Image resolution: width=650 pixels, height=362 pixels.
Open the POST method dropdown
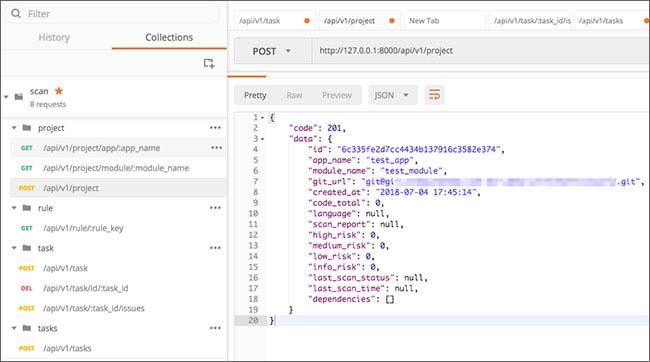272,51
